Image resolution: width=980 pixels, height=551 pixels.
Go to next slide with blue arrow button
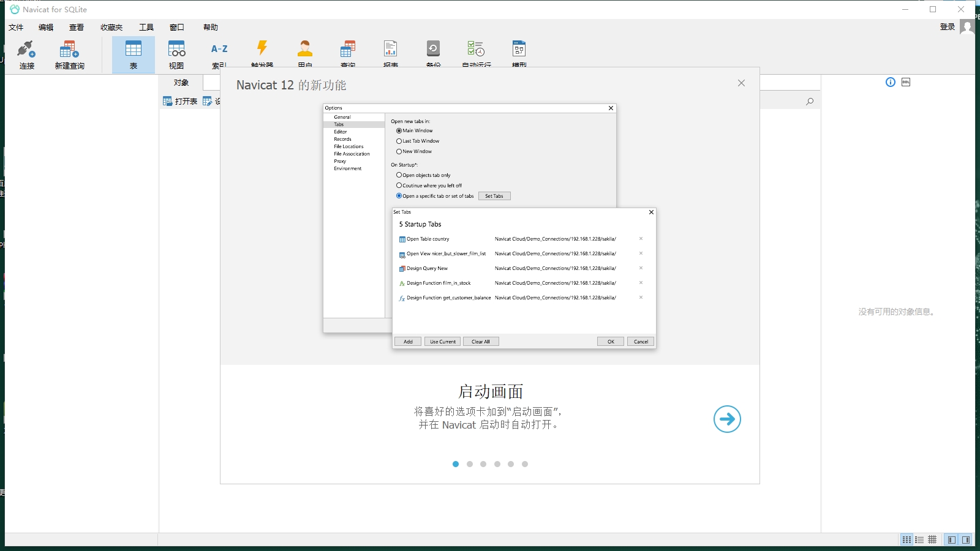click(727, 419)
